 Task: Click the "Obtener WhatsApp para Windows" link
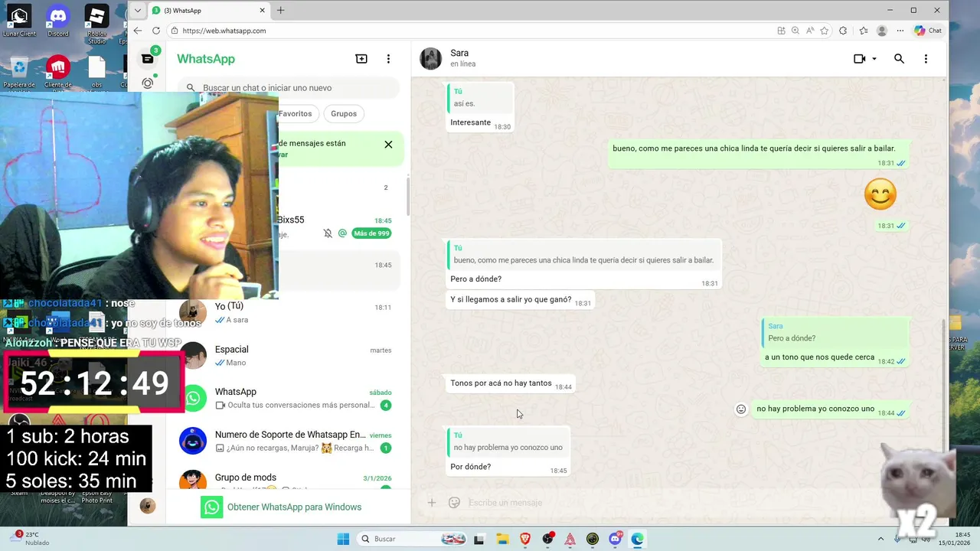point(294,507)
